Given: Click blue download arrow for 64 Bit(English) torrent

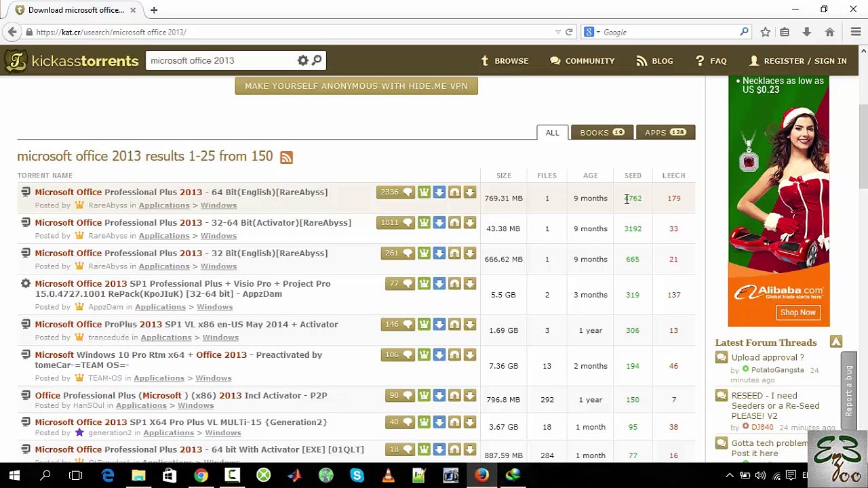Looking at the screenshot, I should click(x=439, y=192).
